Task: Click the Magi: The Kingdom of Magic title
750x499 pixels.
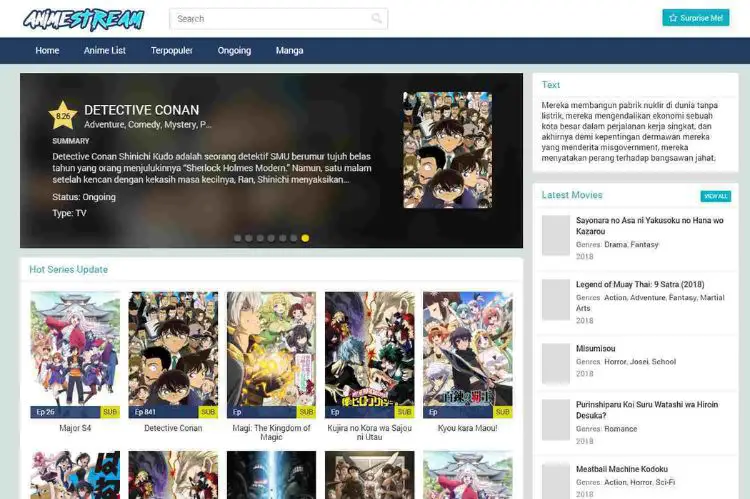Action: (271, 432)
